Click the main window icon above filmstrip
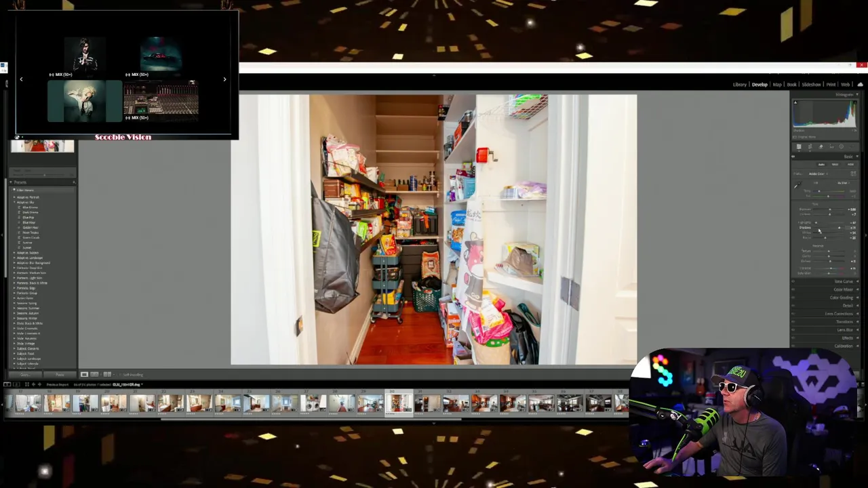Viewport: 868px width, 488px height. point(9,384)
